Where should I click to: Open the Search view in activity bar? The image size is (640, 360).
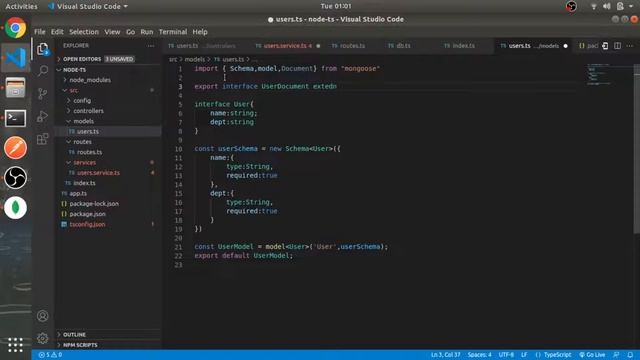(x=43, y=71)
